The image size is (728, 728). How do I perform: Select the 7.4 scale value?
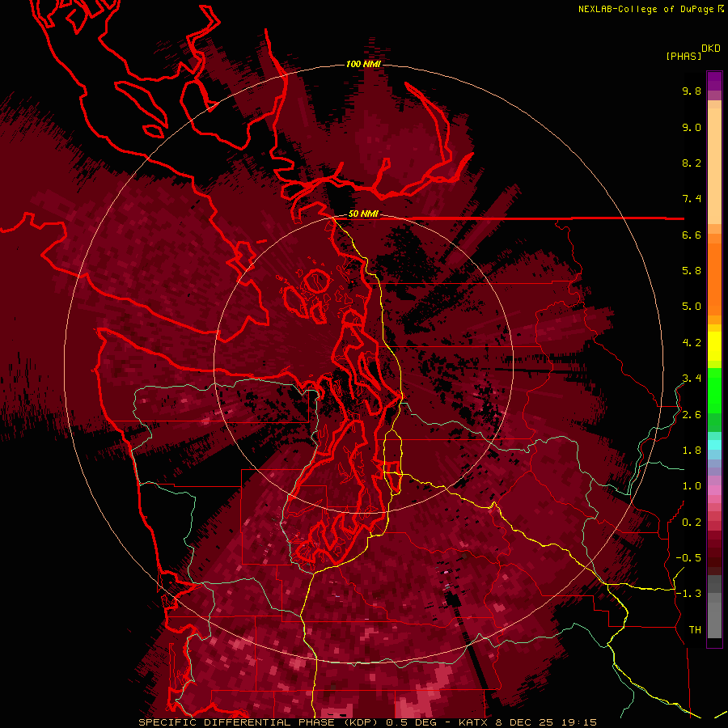tap(692, 199)
